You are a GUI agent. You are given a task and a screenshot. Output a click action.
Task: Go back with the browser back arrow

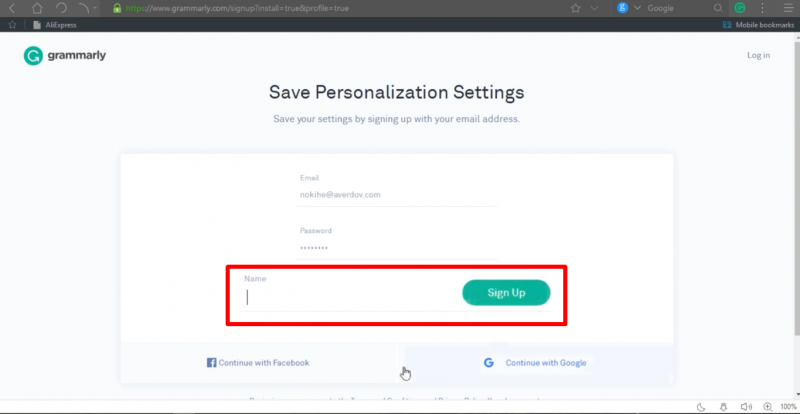click(12, 7)
